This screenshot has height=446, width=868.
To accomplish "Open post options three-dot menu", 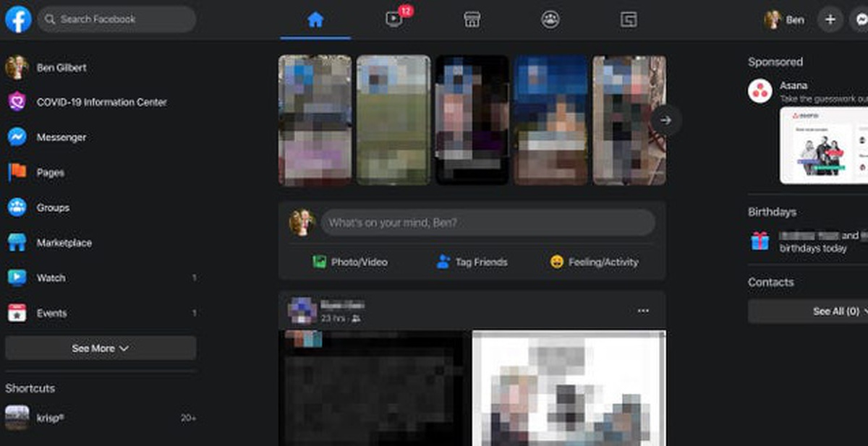I will click(x=643, y=311).
